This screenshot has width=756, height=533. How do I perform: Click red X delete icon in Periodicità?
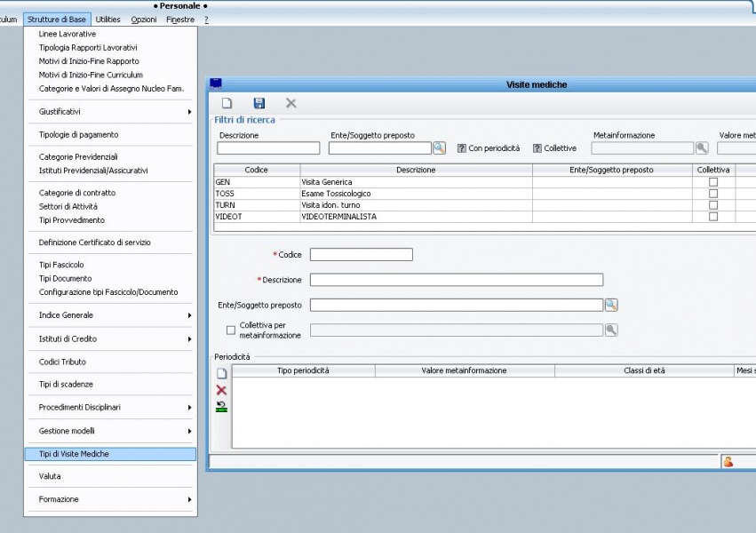click(222, 390)
